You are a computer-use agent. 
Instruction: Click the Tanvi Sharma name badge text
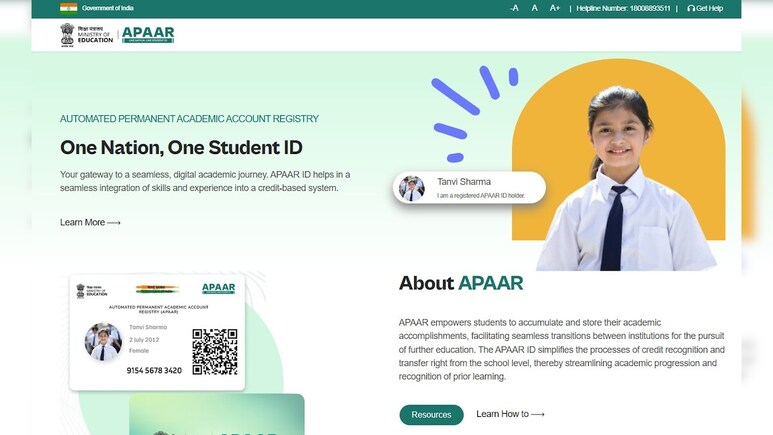click(463, 181)
